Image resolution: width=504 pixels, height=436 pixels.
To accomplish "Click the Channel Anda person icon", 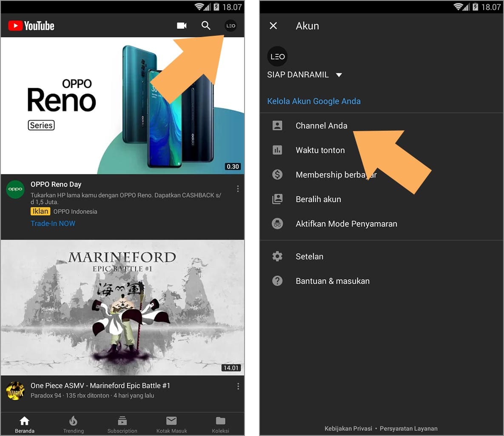I will click(x=277, y=126).
